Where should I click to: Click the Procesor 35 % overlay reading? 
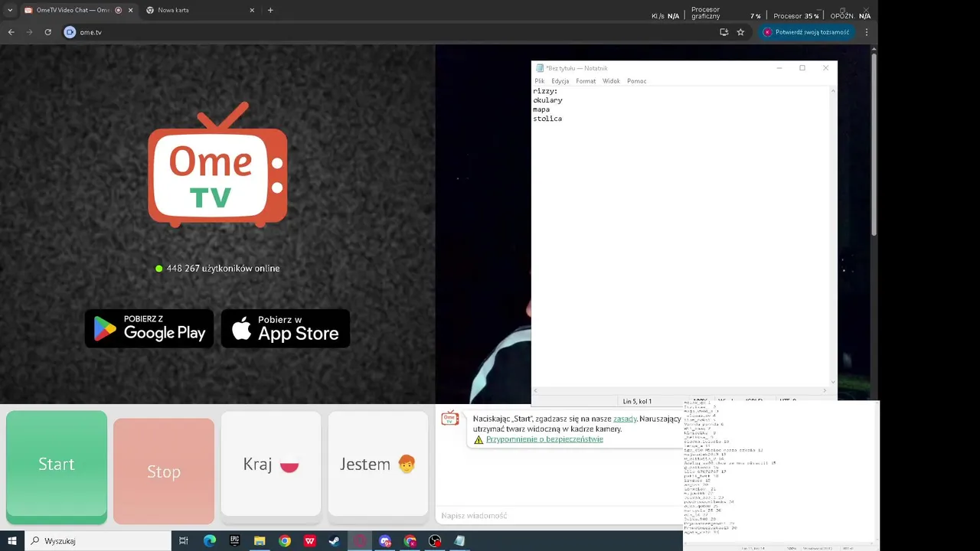(x=796, y=16)
